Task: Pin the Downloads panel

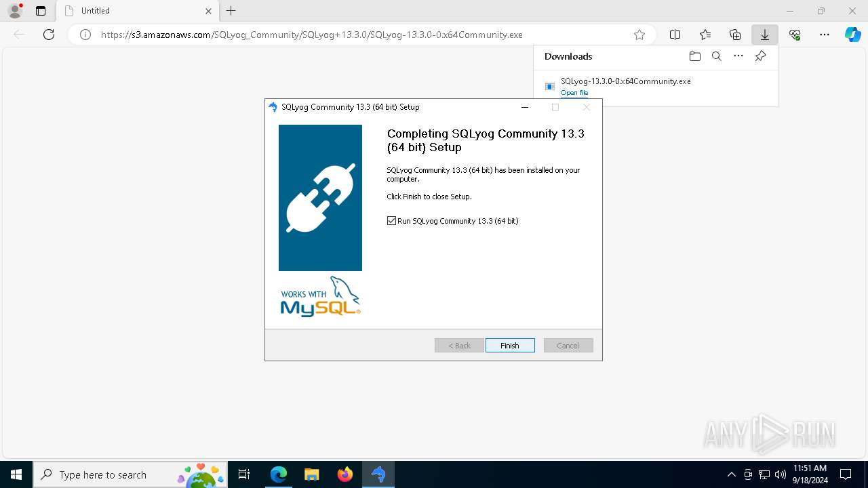Action: coord(760,56)
